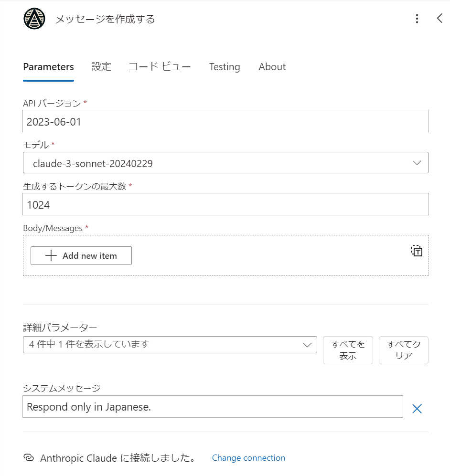Open the モデル dropdown showing claude-3-sonnet-20240229
This screenshot has height=476, width=450.
click(x=225, y=163)
